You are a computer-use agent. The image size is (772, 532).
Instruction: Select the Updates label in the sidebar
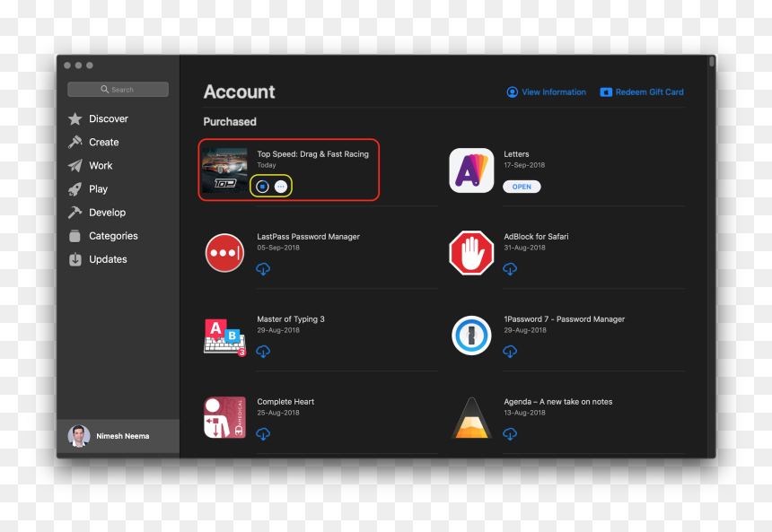108,259
